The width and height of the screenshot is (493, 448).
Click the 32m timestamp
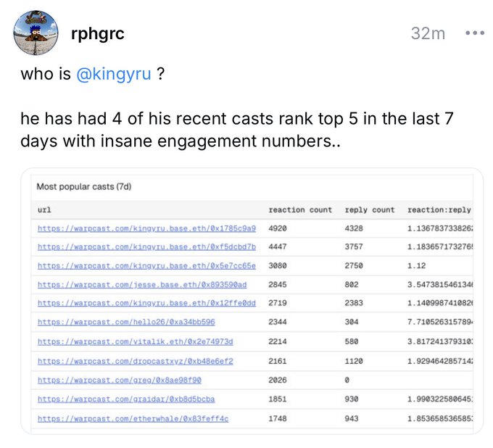click(428, 33)
